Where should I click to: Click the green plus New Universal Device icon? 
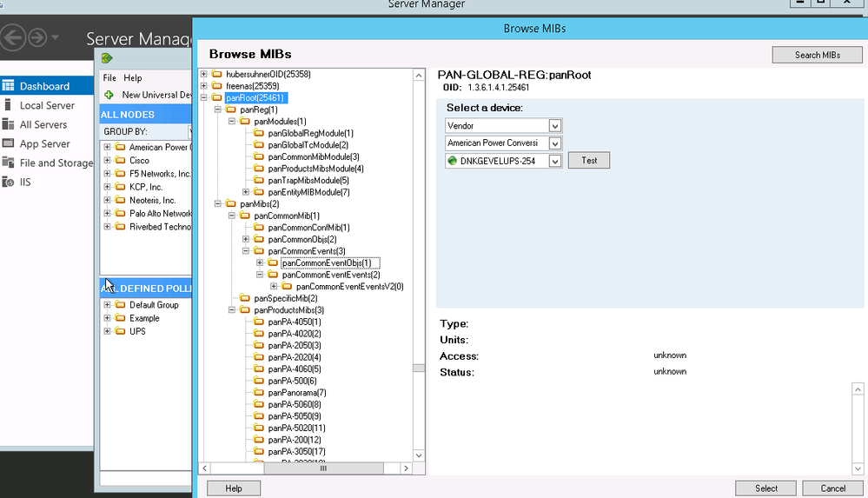[109, 95]
